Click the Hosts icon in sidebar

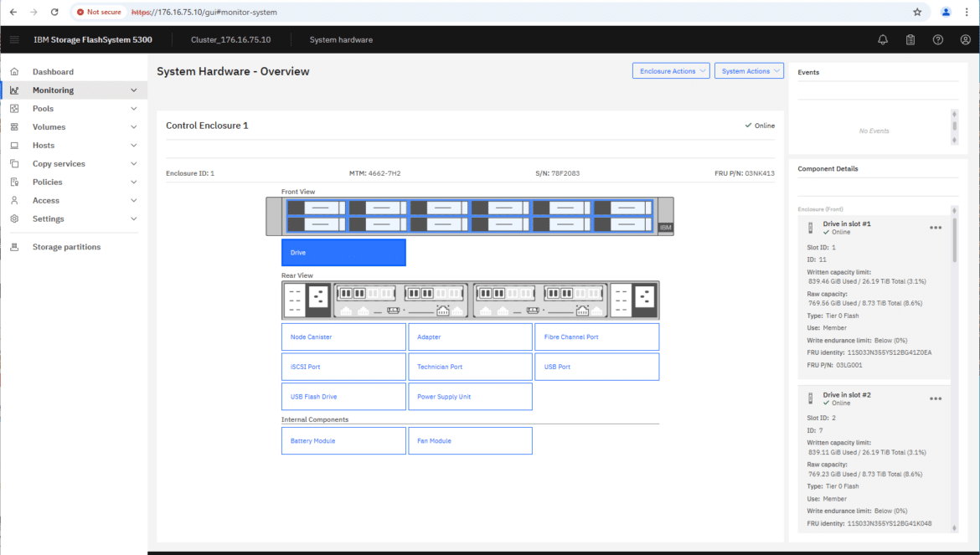[x=14, y=146]
